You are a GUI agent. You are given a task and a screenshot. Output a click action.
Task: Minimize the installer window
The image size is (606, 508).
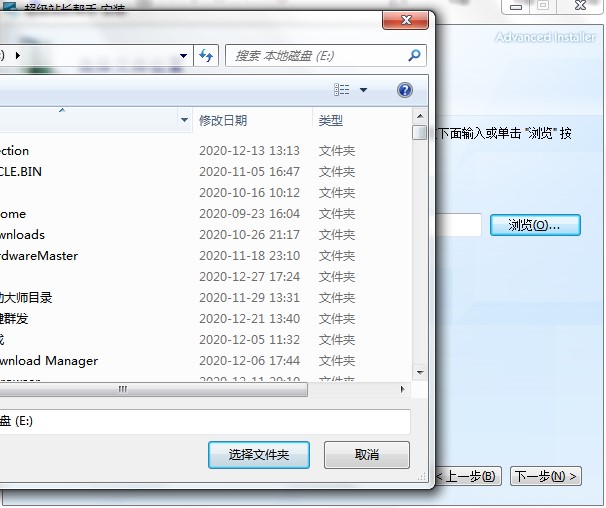tap(516, 6)
